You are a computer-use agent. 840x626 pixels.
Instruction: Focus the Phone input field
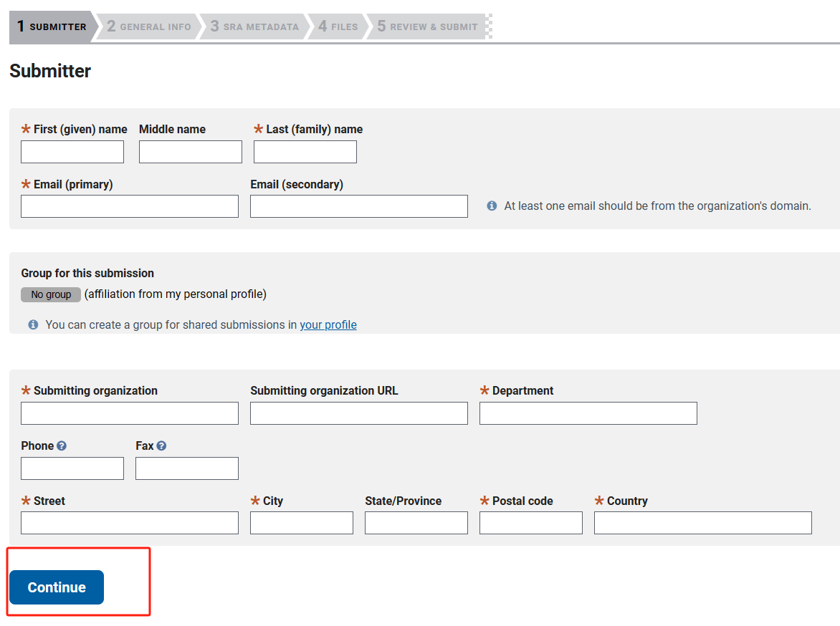click(72, 468)
